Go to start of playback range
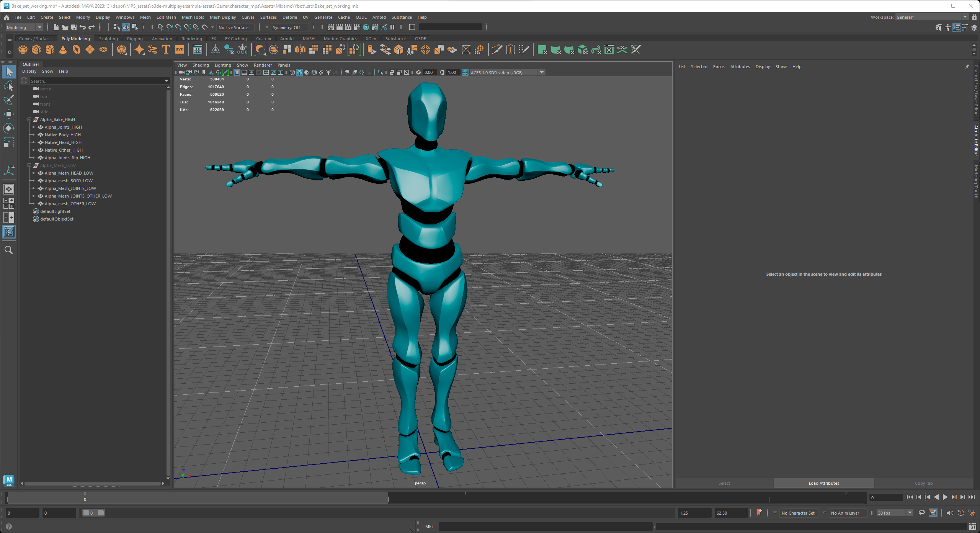Screen dimensions: 980x533 coord(910,497)
